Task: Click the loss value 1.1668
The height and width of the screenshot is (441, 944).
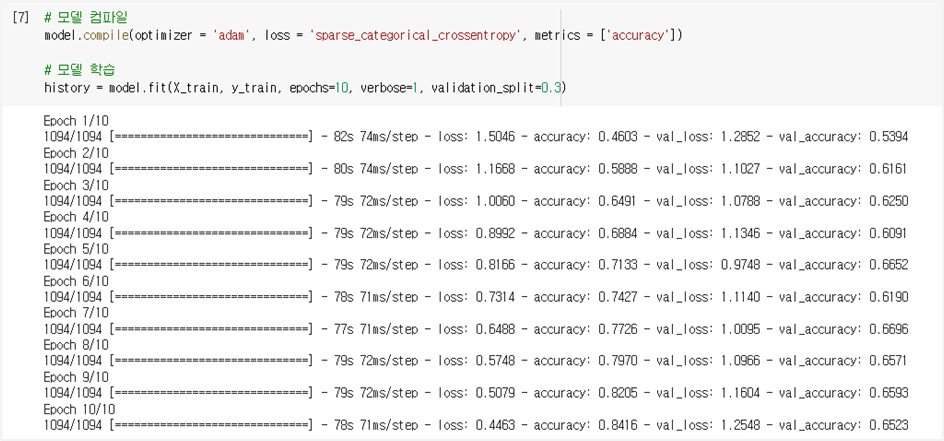Action: [495, 168]
